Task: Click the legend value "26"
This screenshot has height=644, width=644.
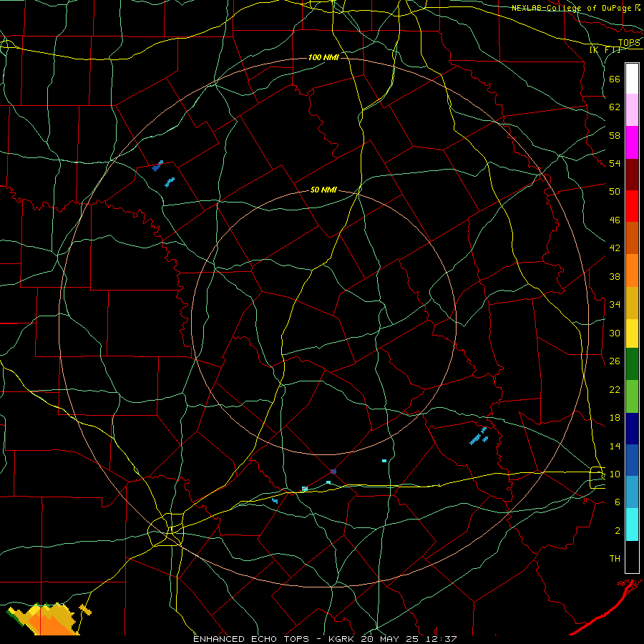Action: pyautogui.click(x=615, y=361)
